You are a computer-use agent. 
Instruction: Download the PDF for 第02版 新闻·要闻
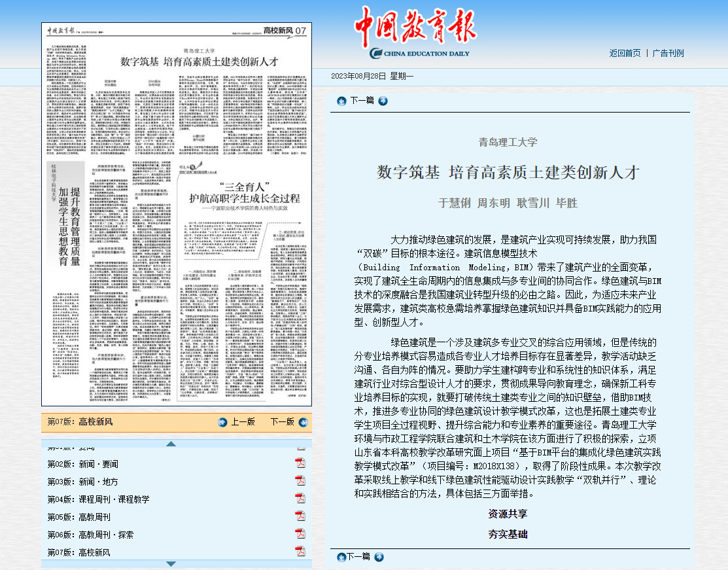coord(300,464)
